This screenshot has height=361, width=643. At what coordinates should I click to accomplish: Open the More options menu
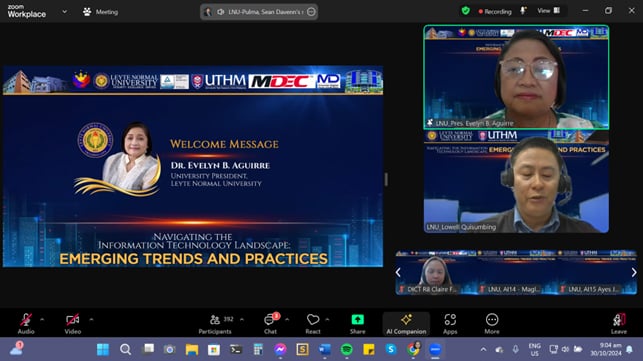(x=492, y=323)
